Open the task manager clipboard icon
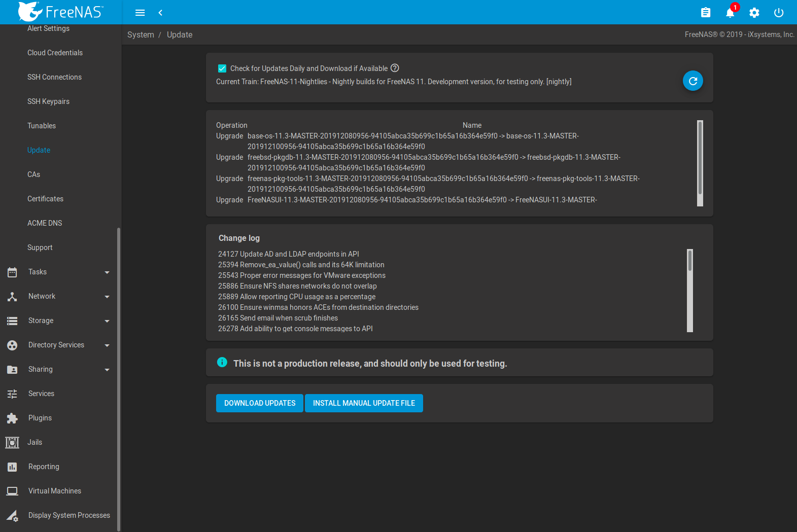797x532 pixels. (x=706, y=13)
